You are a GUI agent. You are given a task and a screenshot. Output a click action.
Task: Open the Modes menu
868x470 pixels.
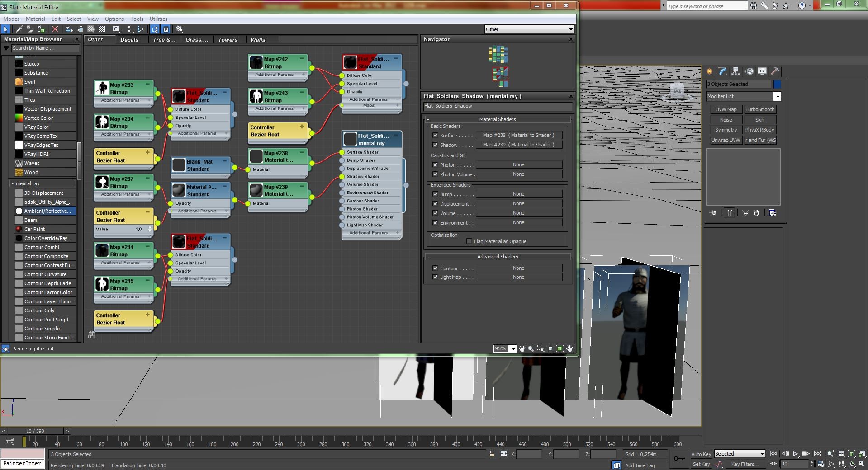(11, 19)
